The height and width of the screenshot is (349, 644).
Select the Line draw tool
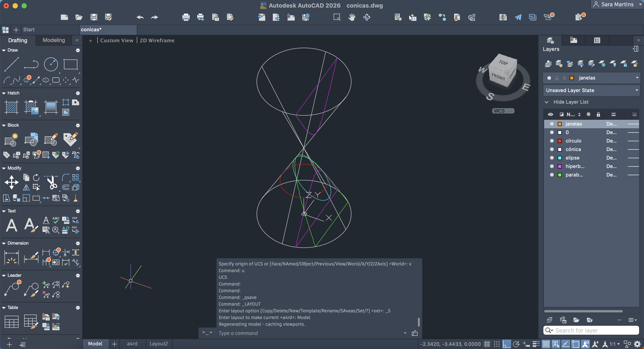click(11, 64)
